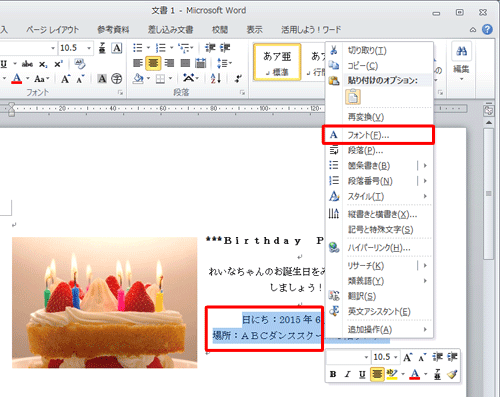Toggle the ruler view button above scrollbar
500x397 pixels.
488,110
